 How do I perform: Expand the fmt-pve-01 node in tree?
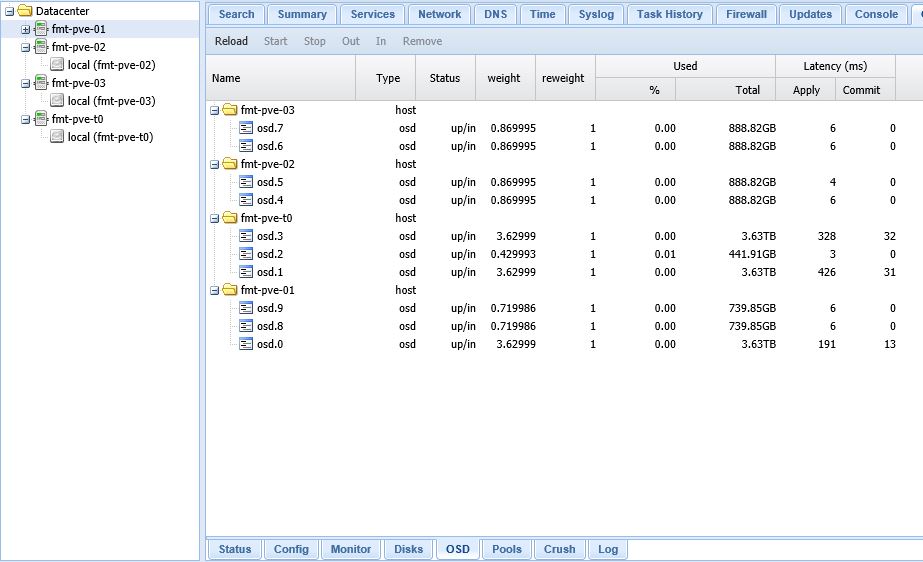tap(26, 29)
